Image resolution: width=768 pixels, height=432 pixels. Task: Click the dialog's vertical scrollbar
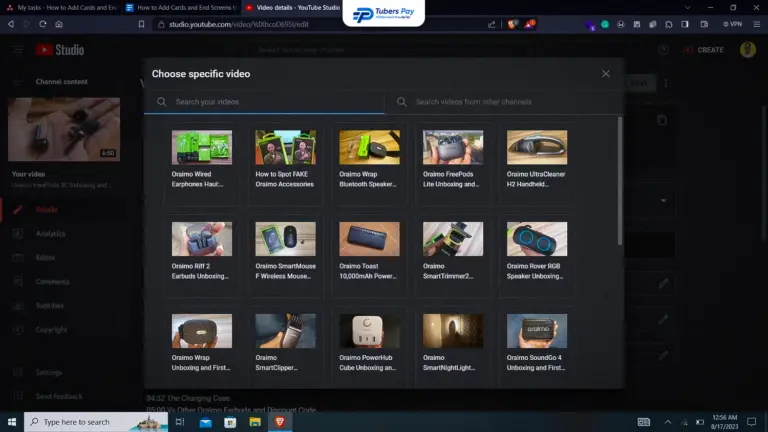(620, 181)
